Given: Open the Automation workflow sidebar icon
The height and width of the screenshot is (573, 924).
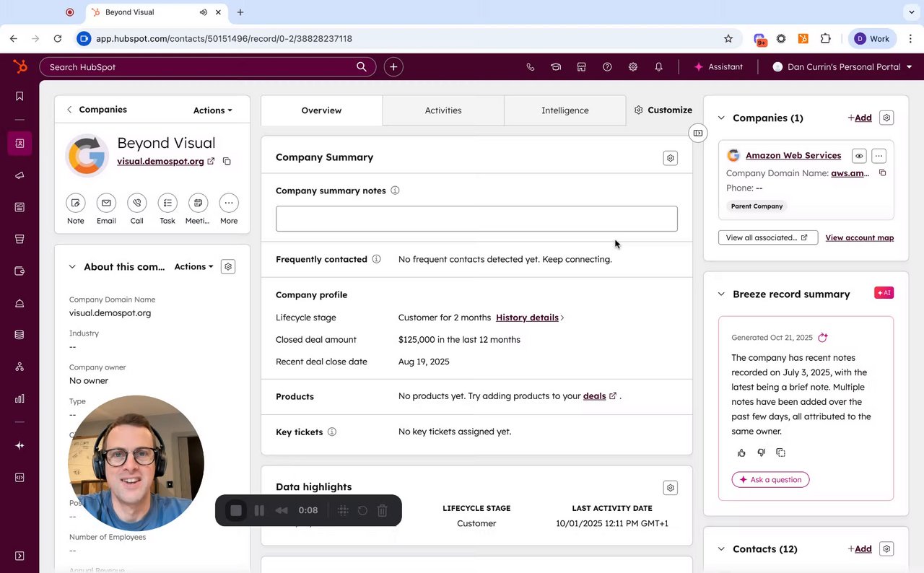Looking at the screenshot, I should pyautogui.click(x=19, y=367).
